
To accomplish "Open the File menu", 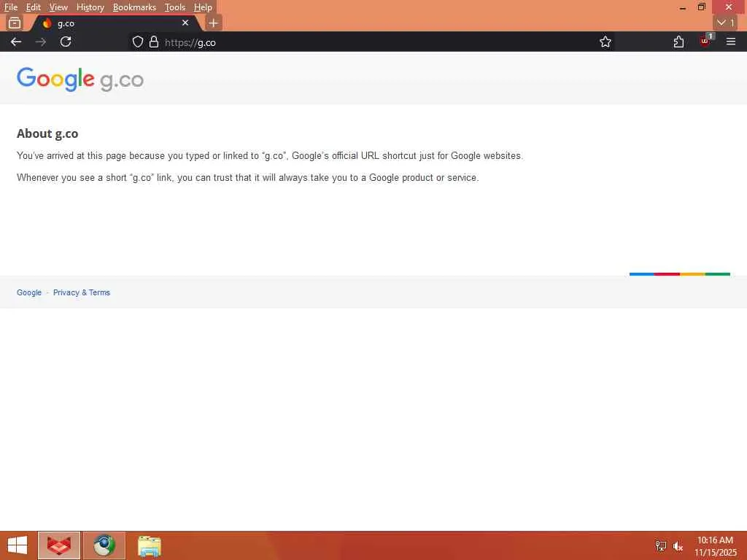I will 11,7.
